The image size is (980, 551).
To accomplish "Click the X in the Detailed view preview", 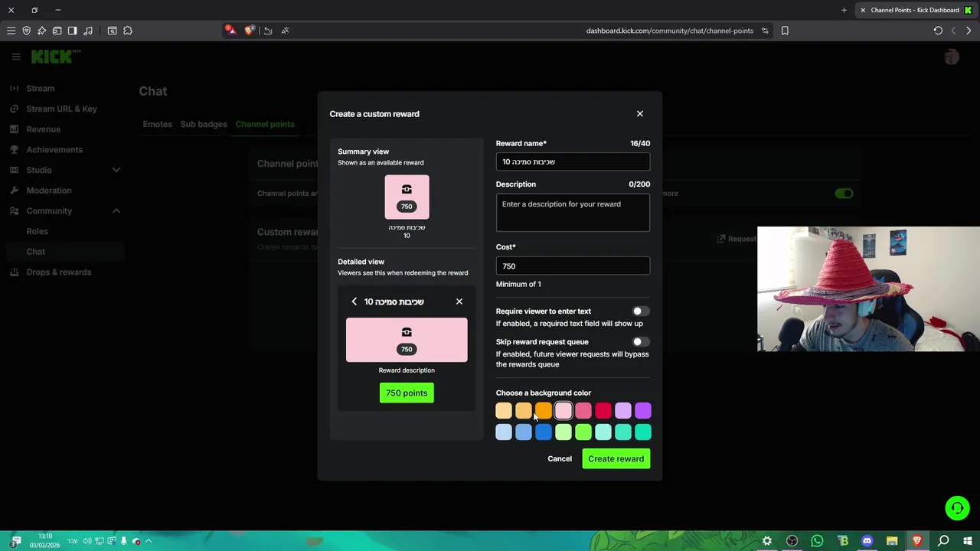I will (x=459, y=302).
